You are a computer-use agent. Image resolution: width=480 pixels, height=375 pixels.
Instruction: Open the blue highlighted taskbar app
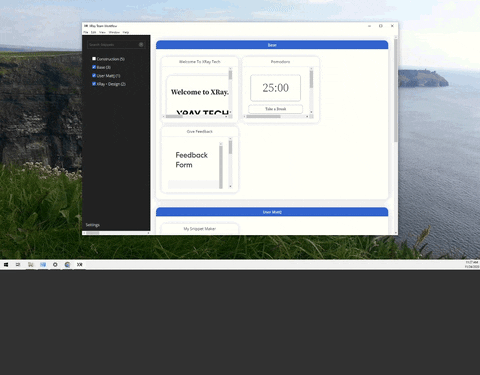coord(43,265)
